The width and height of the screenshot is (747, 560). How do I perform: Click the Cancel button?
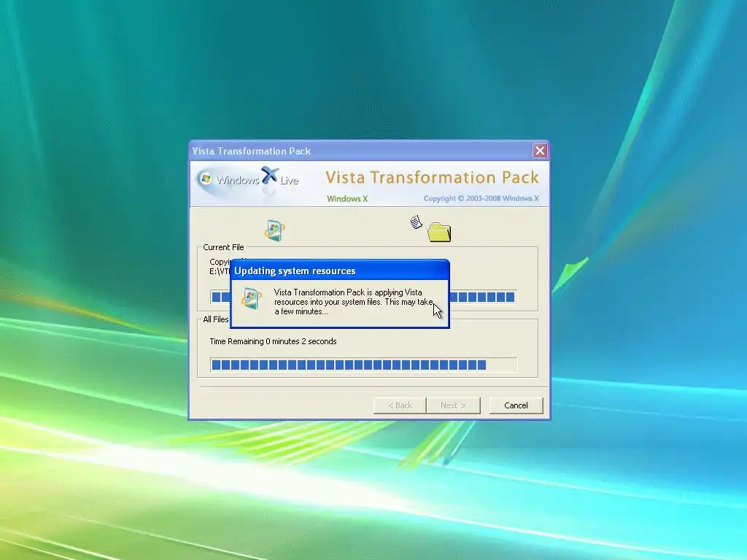click(516, 405)
